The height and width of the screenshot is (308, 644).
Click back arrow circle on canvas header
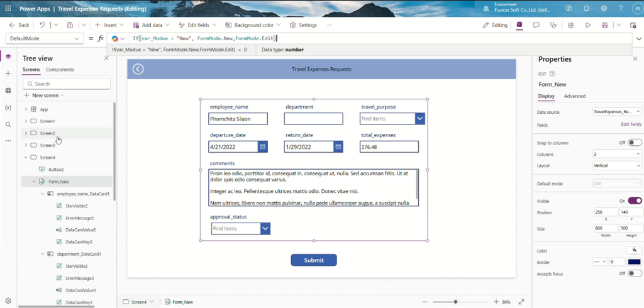138,69
